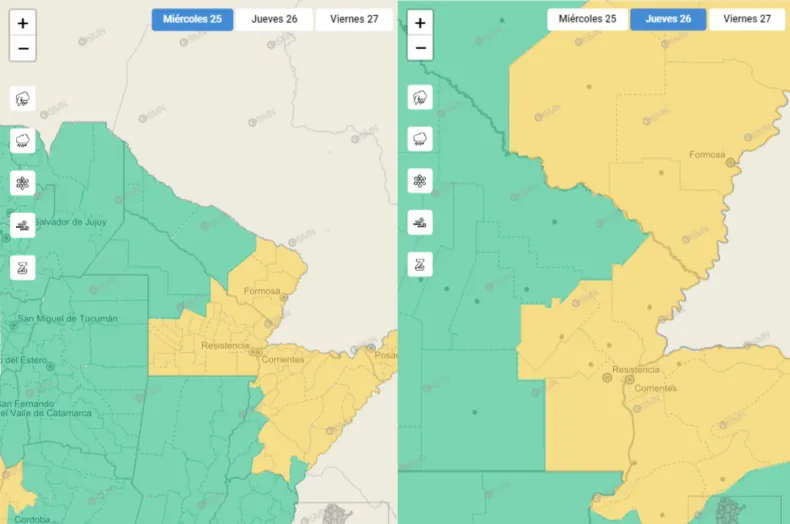Open Viernes 27 on the right map
The height and width of the screenshot is (524, 790).
click(x=747, y=19)
